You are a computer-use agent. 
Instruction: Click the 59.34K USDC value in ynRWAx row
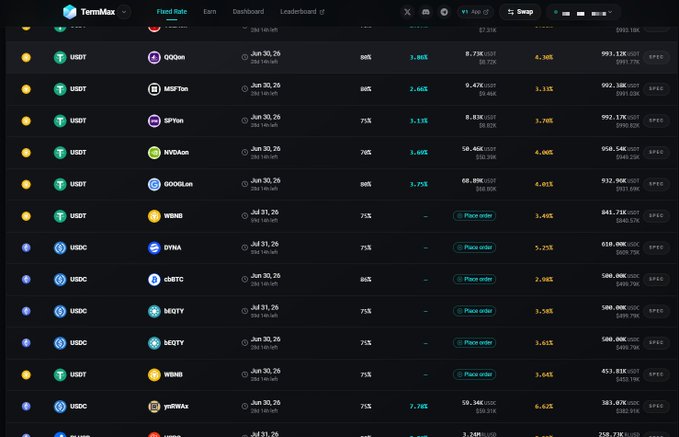[479, 403]
